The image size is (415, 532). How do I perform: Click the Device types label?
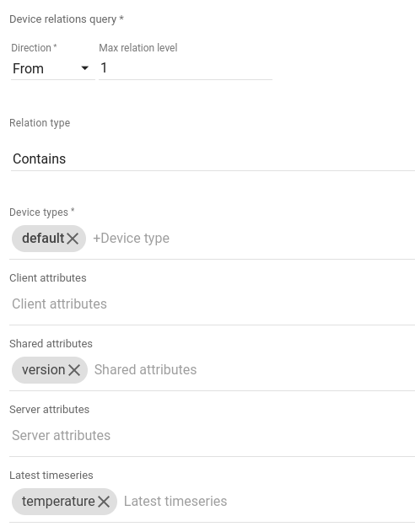coord(41,212)
